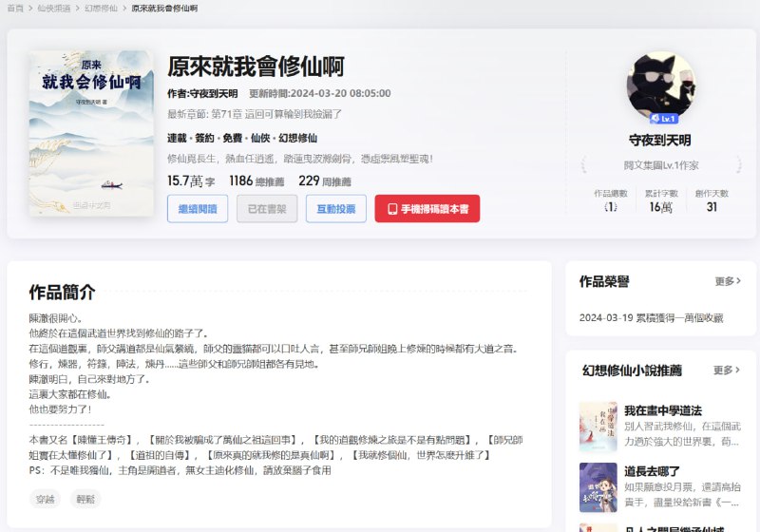This screenshot has height=532, width=760.
Task: Open 互動投票 button
Action: pyautogui.click(x=336, y=209)
